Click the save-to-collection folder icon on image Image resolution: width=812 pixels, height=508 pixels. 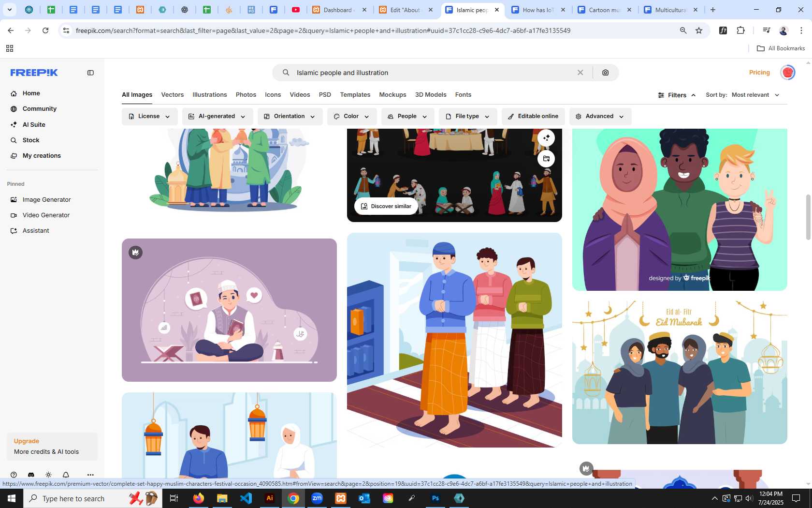tap(546, 159)
